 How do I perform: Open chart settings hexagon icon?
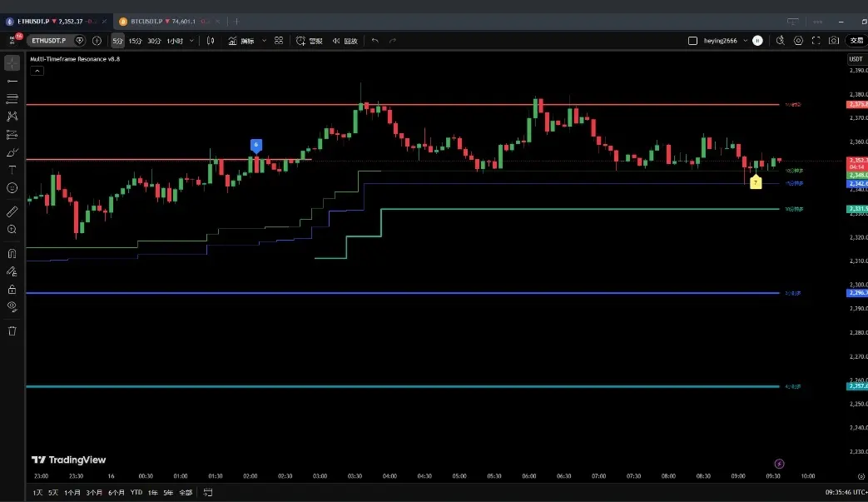tap(798, 41)
